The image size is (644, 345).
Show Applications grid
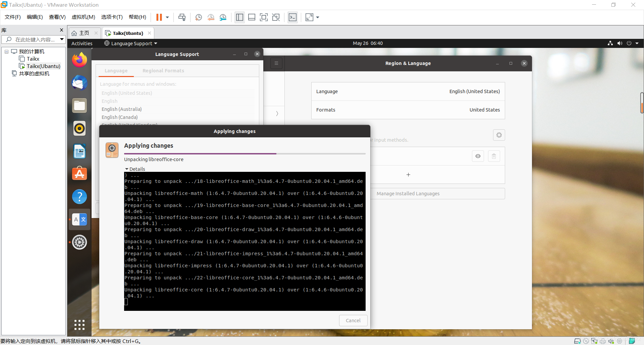pyautogui.click(x=79, y=325)
